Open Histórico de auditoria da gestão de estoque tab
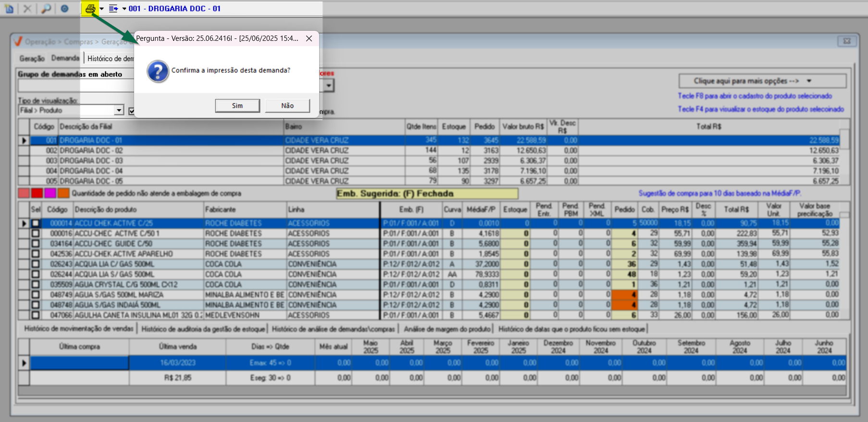This screenshot has height=422, width=868. [203, 329]
